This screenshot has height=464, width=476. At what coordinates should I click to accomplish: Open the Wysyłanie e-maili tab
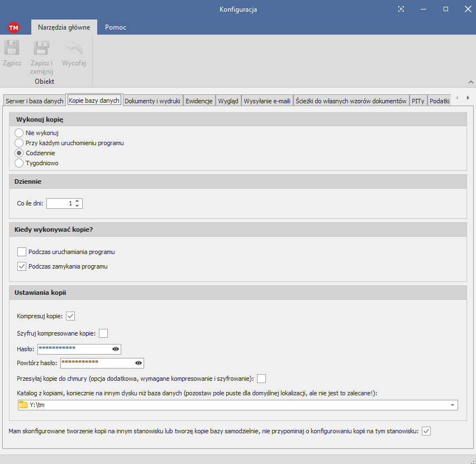pos(267,101)
